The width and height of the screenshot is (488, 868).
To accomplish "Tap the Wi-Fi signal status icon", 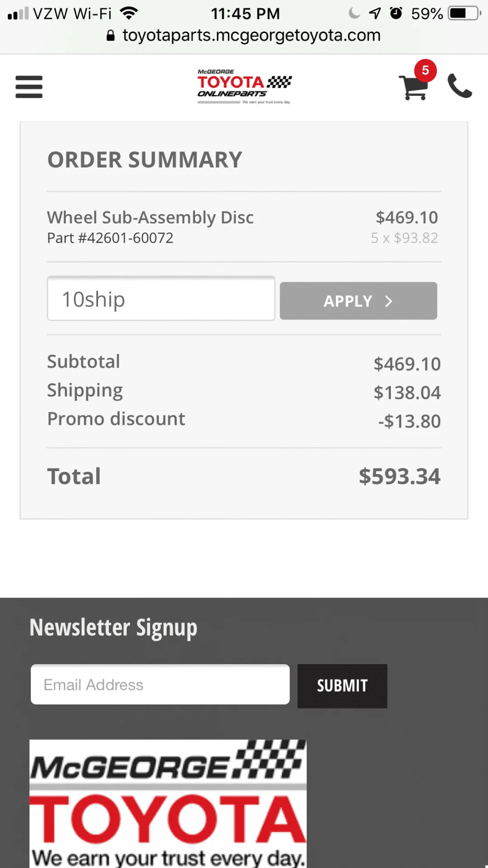I will 129,14.
